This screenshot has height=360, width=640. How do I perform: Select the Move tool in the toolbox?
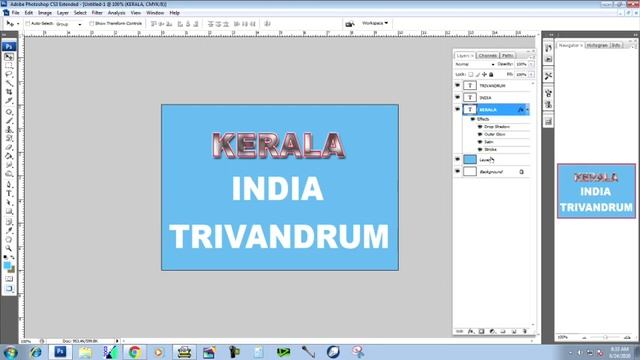click(9, 57)
